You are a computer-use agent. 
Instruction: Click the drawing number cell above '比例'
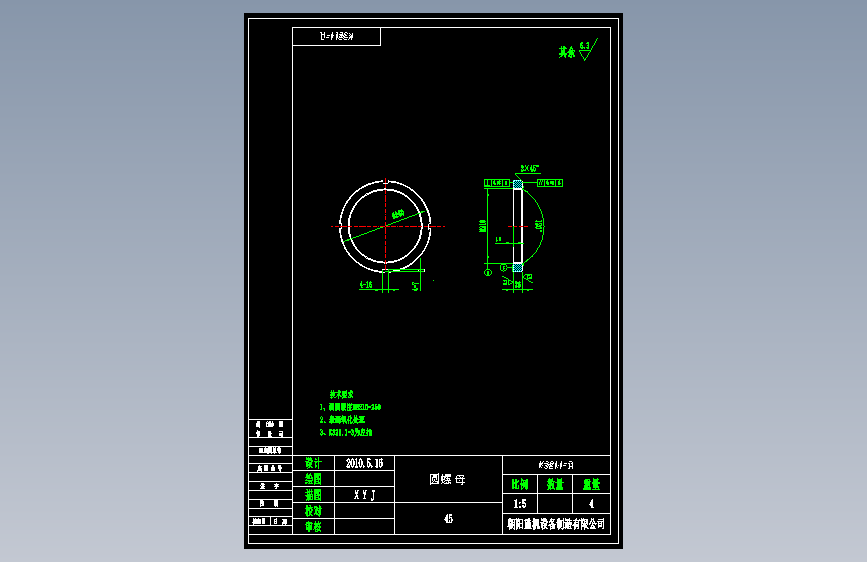click(x=556, y=465)
